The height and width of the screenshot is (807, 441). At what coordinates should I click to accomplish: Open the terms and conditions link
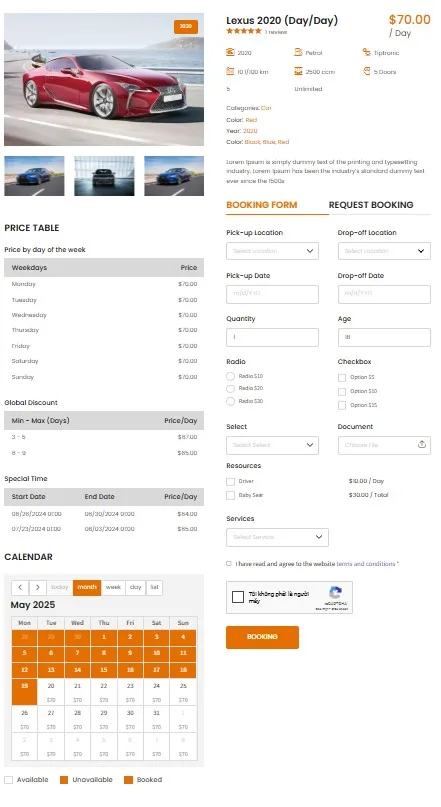click(x=366, y=564)
